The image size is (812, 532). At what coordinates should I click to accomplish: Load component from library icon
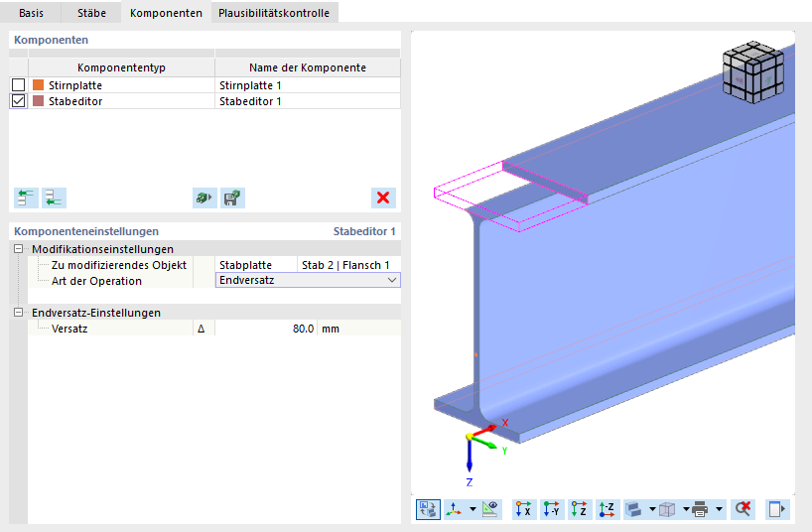coord(204,198)
